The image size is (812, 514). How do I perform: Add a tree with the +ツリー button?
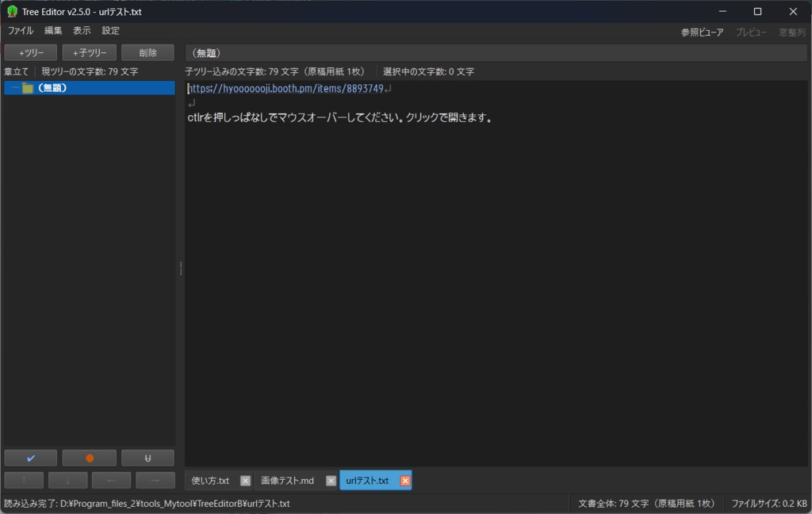(x=31, y=53)
